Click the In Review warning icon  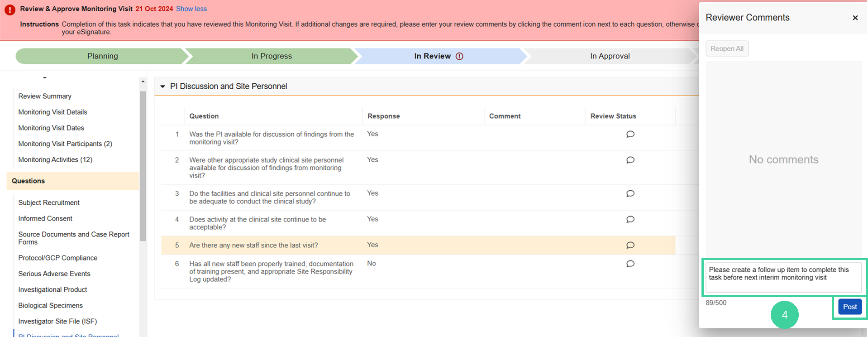pyautogui.click(x=459, y=56)
